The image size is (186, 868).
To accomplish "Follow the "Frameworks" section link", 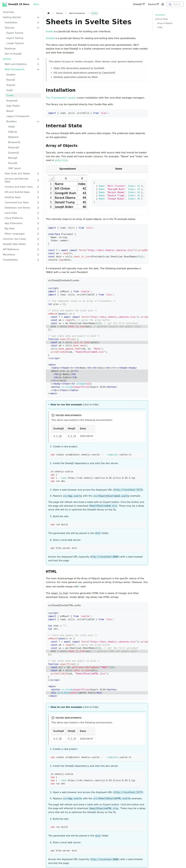I will tap(61, 98).
